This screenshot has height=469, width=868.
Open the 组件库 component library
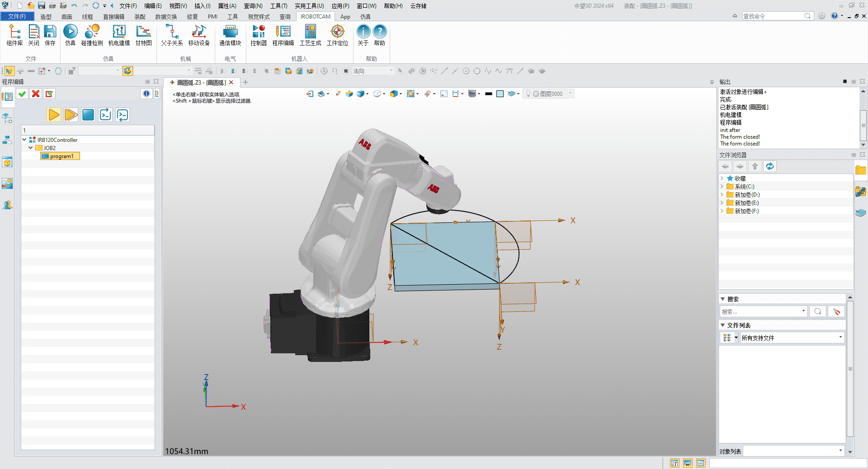(14, 35)
